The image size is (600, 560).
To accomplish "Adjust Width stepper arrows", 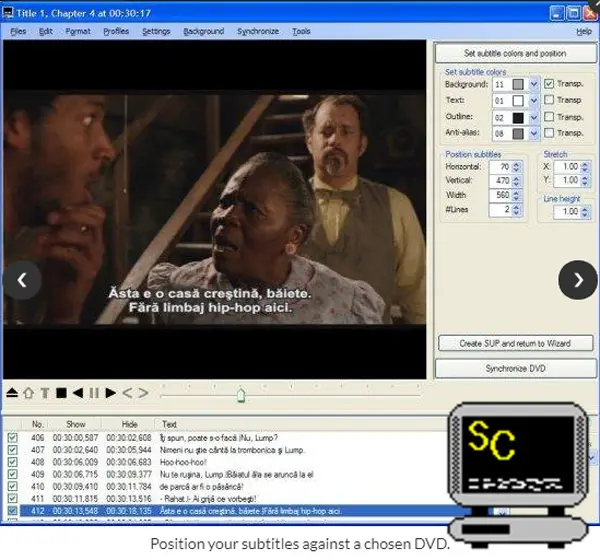I will tap(516, 195).
